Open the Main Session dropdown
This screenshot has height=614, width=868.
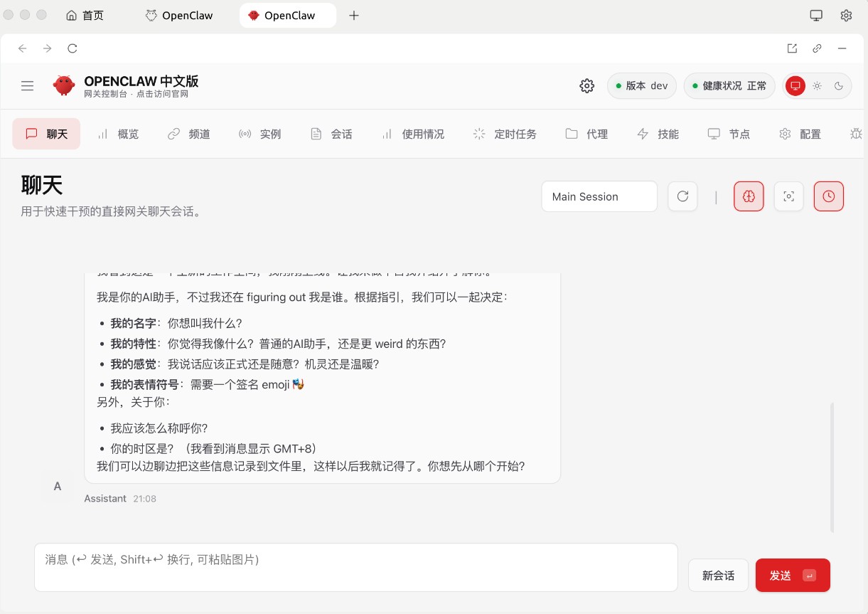coord(599,196)
